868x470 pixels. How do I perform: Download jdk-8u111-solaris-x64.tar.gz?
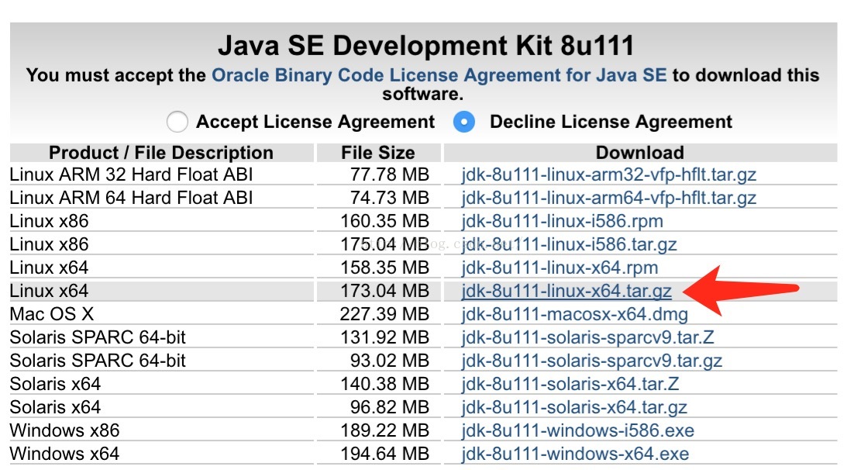(x=574, y=407)
